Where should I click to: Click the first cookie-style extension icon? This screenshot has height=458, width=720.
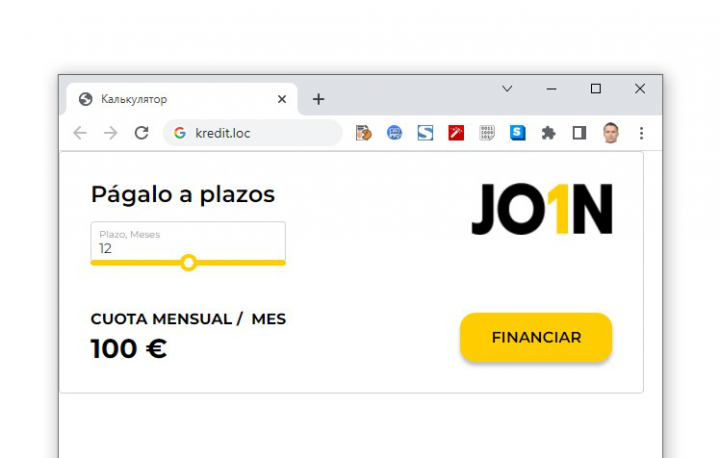coord(364,133)
